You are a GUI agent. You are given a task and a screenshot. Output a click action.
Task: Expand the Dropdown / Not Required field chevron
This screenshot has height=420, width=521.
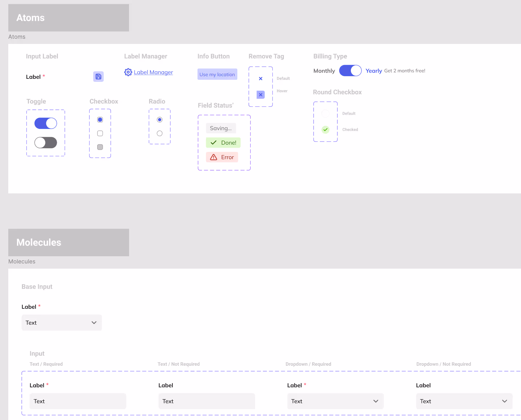[504, 401]
